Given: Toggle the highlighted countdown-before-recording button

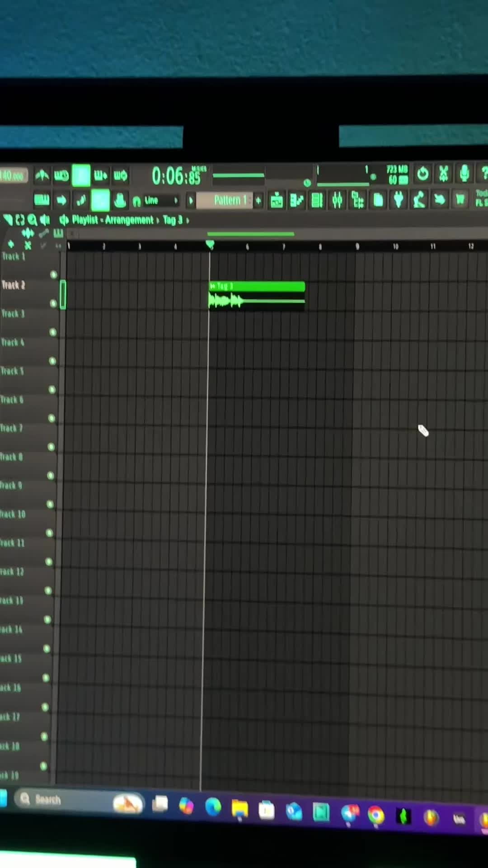Looking at the screenshot, I should click(81, 175).
